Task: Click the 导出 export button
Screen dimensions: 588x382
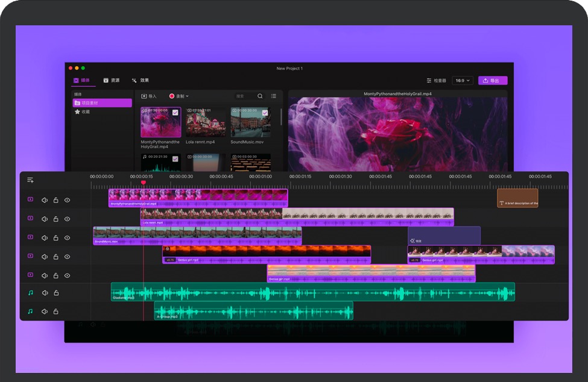Action: click(492, 80)
